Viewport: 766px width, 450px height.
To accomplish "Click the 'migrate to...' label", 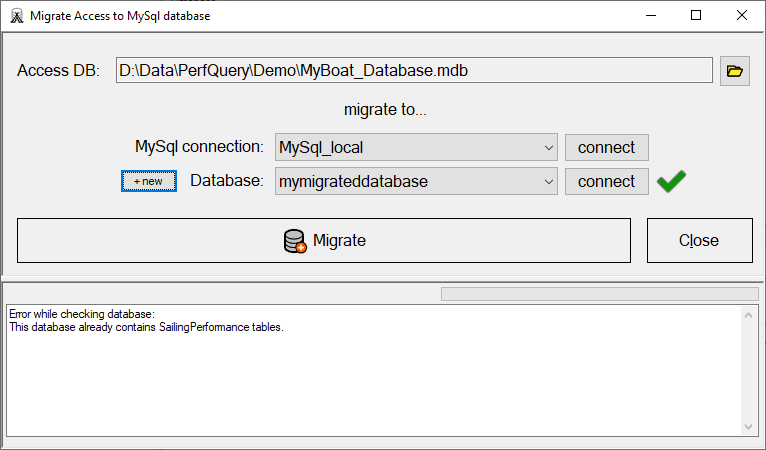I will (x=385, y=109).
